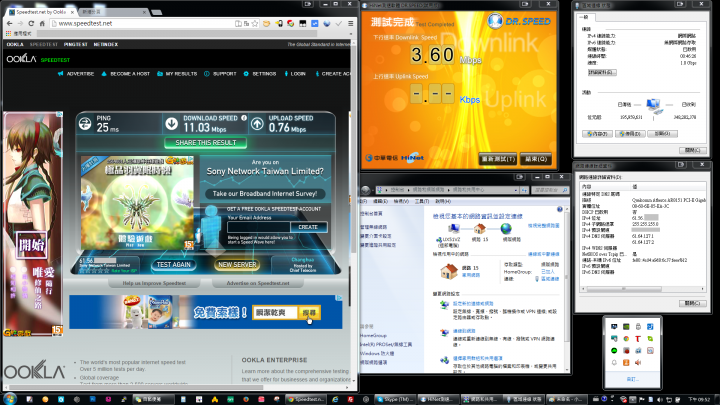Click Intel(R) PROSet wireless tools link
Viewport: 720px width, 405px height.
click(386, 344)
